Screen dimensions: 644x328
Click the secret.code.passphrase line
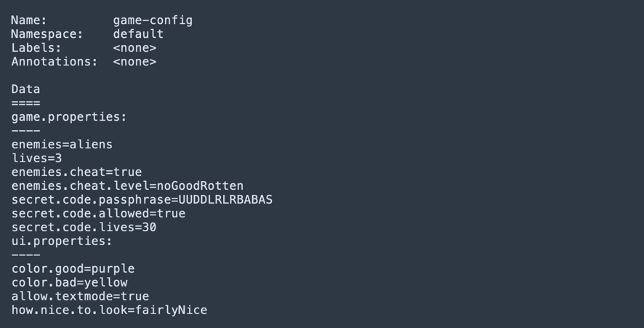coord(142,200)
